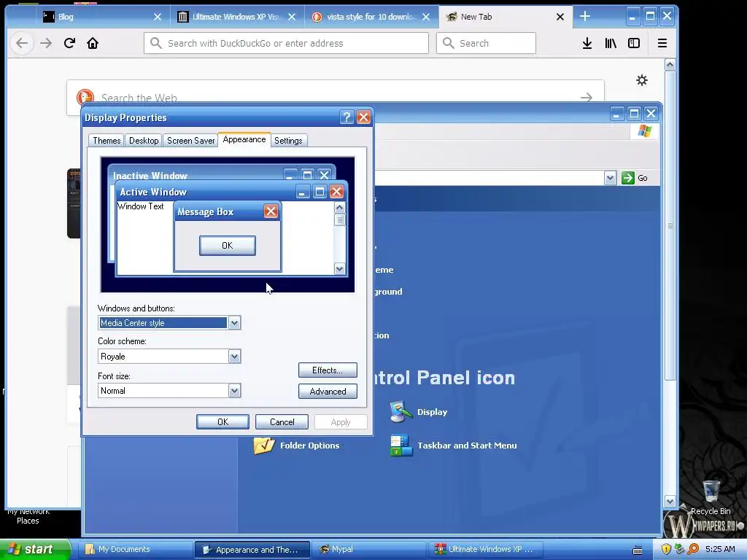This screenshot has height=560, width=747.
Task: Click the Active Window preview title bar
Action: tap(231, 192)
